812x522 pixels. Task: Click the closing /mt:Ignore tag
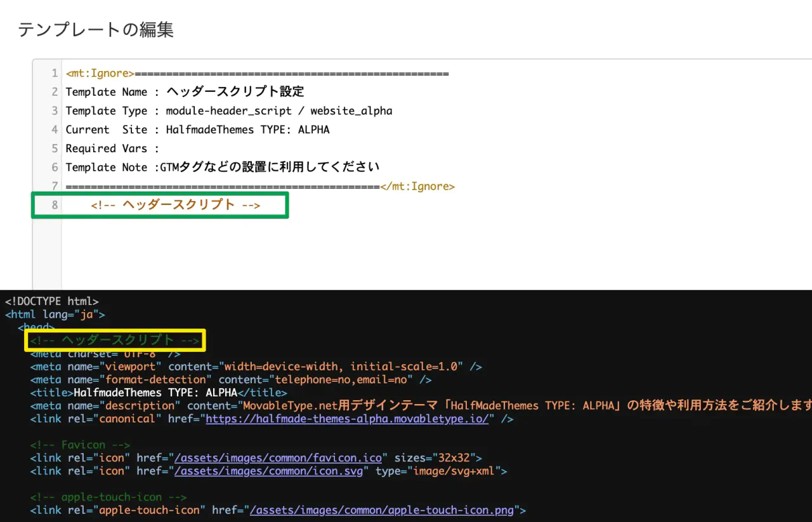click(x=417, y=186)
